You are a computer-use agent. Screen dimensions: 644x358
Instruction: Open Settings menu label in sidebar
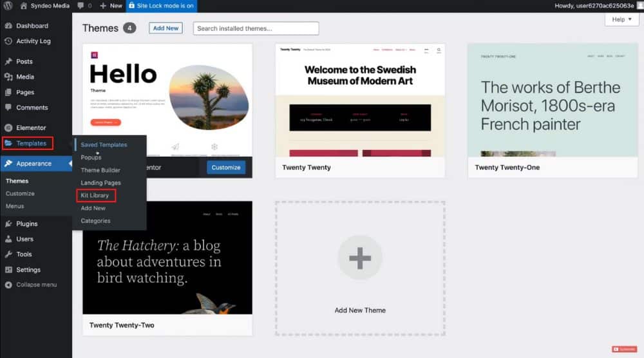click(x=28, y=270)
